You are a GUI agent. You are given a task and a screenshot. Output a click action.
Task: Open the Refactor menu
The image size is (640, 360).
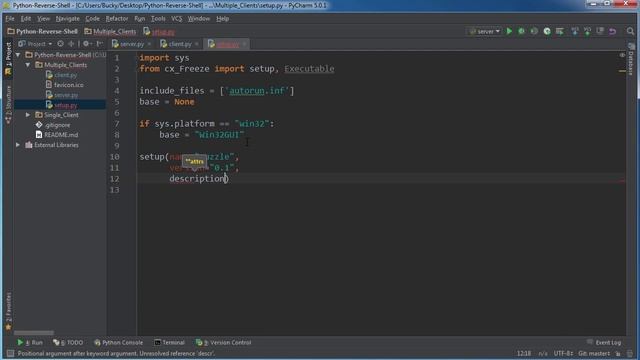click(x=117, y=19)
